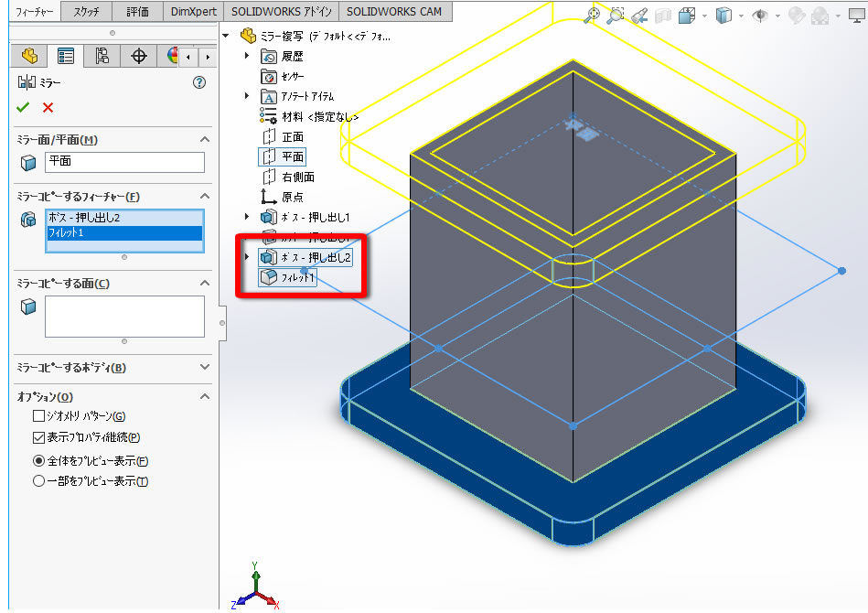This screenshot has height=613, width=868.
Task: Click the faces to mirror icon
Action: (28, 306)
